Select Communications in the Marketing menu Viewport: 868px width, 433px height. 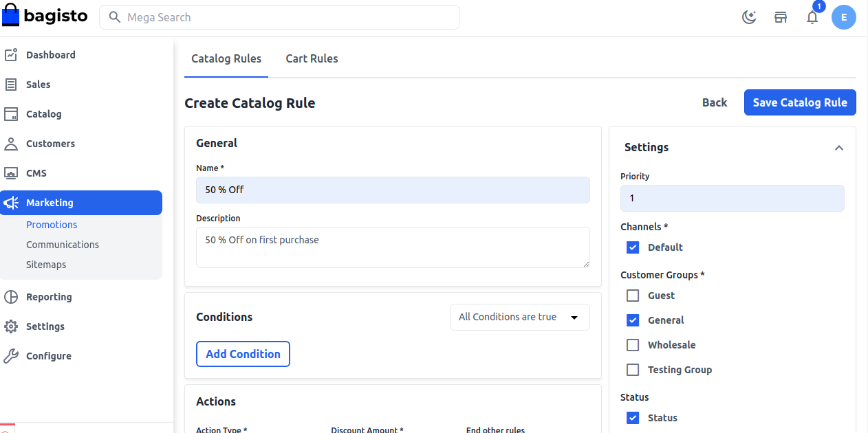(63, 244)
